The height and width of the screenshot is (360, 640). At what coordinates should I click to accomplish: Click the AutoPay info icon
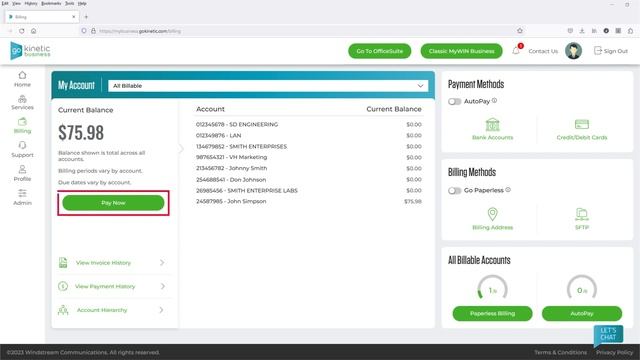point(494,100)
